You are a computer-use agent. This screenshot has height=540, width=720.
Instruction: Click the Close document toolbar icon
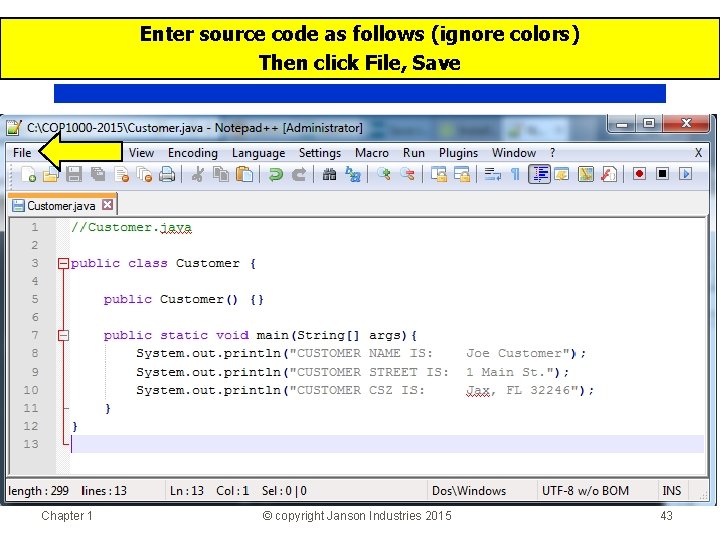pos(122,174)
